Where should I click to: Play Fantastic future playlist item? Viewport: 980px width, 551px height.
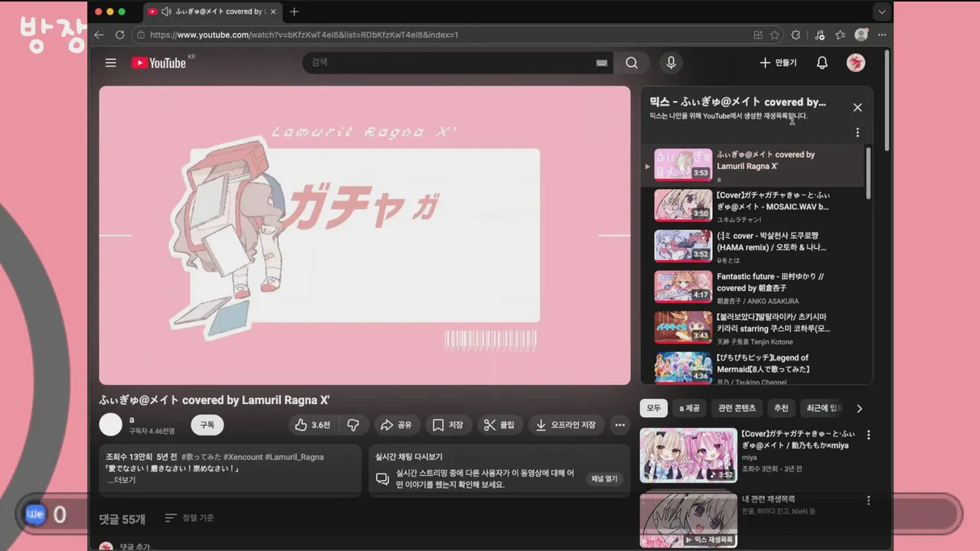(753, 286)
